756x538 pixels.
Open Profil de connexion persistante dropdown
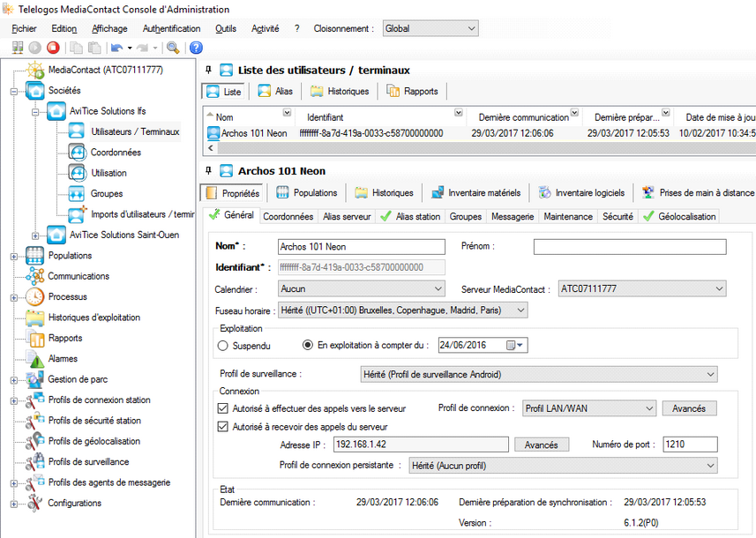coord(563,466)
